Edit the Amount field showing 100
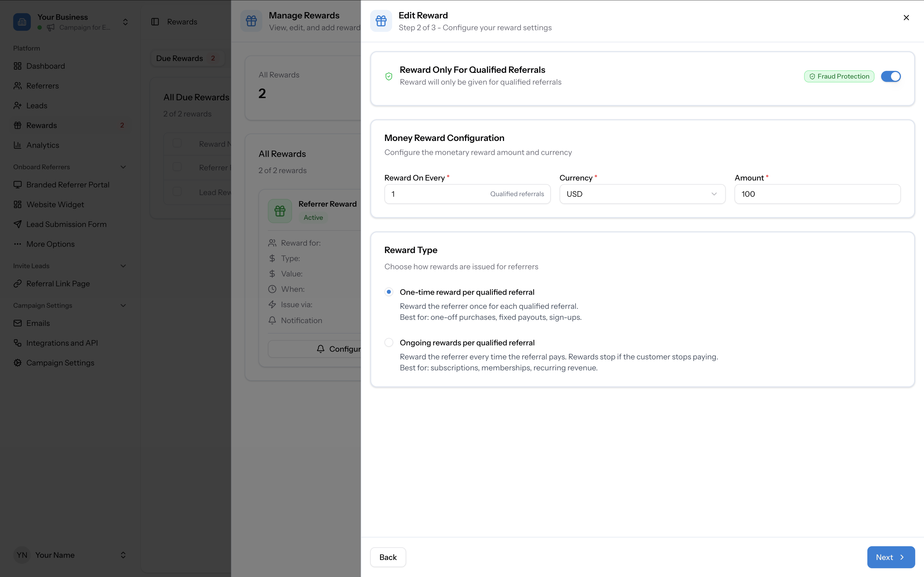The width and height of the screenshot is (924, 577). pos(817,194)
